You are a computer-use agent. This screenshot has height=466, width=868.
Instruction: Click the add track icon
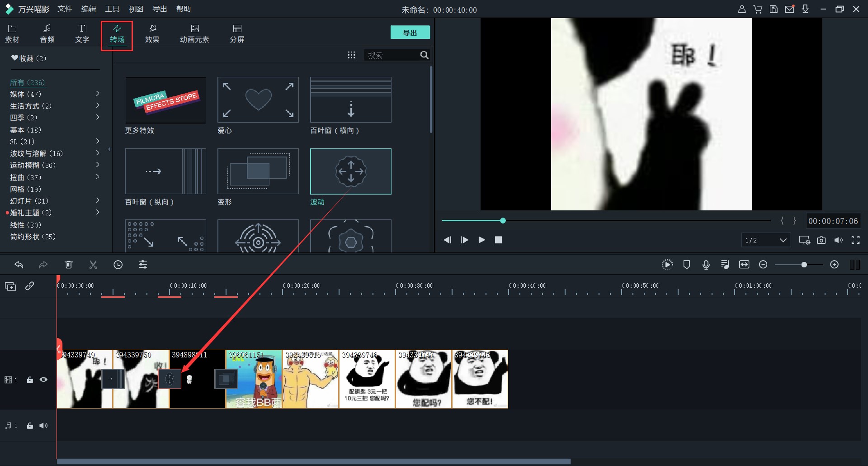pyautogui.click(x=10, y=286)
